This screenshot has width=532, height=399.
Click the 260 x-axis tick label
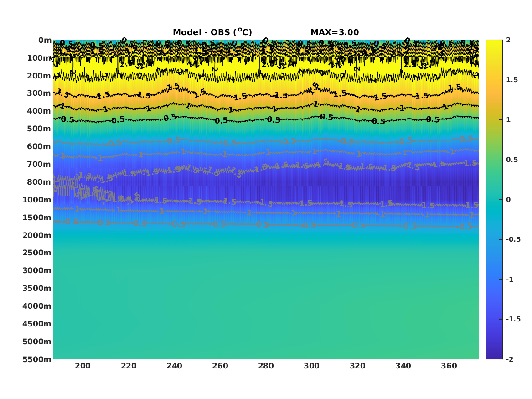point(220,366)
